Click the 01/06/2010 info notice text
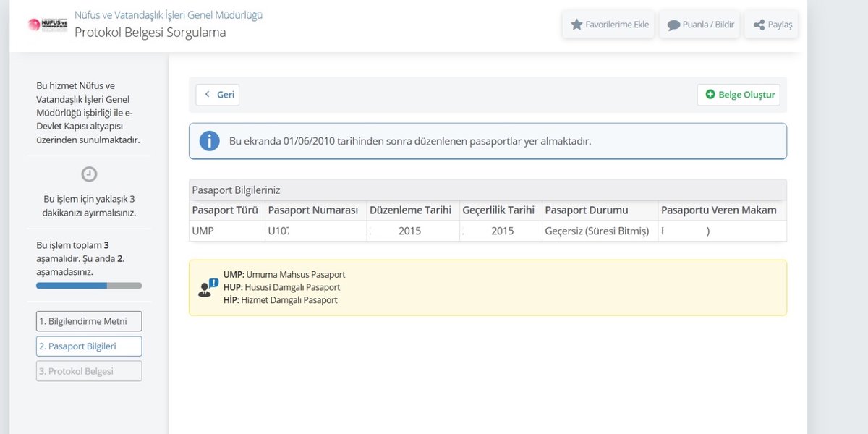 tap(410, 141)
